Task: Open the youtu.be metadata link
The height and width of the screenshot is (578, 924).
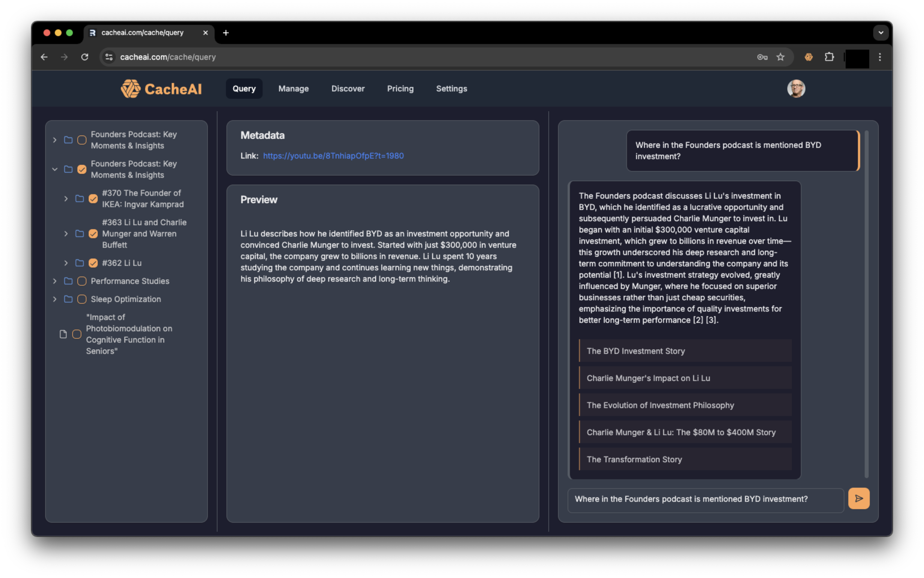Action: click(333, 156)
